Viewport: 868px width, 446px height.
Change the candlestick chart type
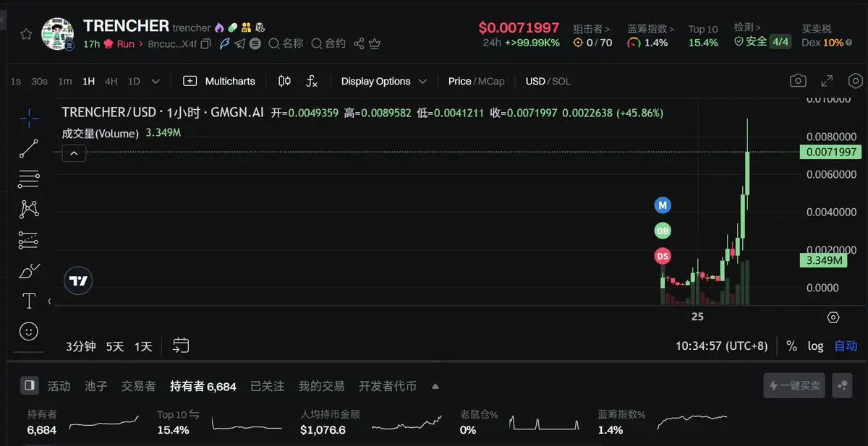(x=284, y=82)
